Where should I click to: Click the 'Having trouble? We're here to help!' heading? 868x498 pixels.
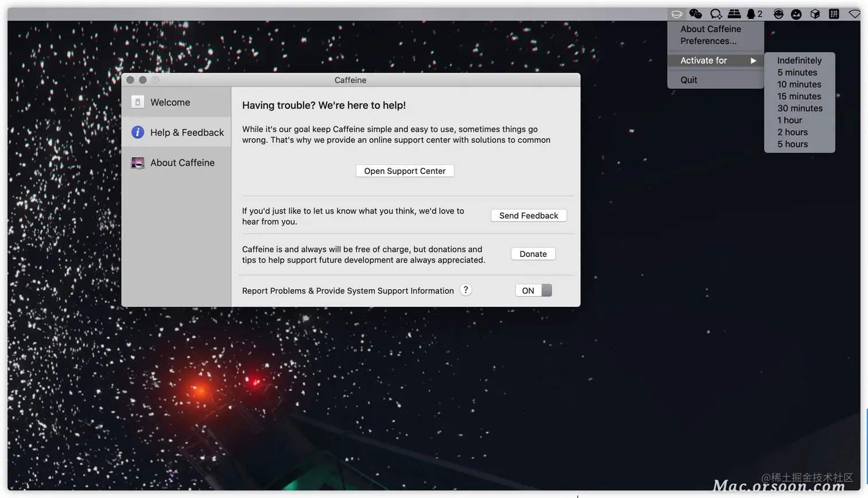pyautogui.click(x=324, y=106)
